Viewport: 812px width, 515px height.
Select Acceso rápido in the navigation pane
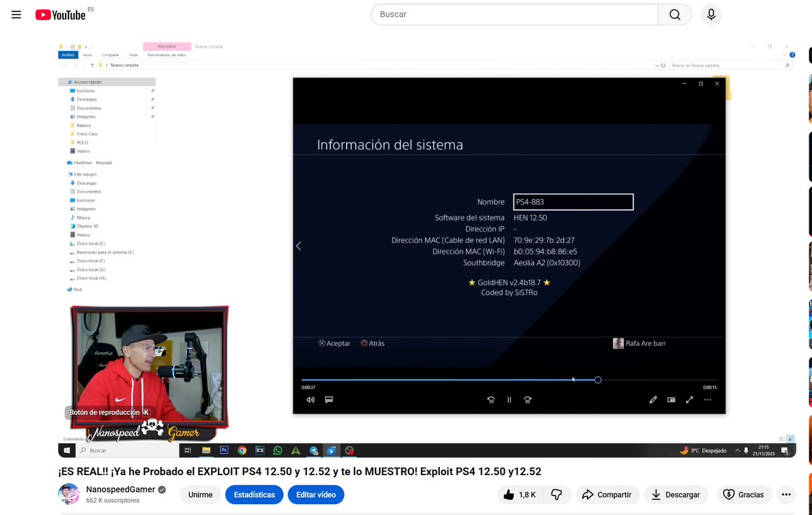87,82
